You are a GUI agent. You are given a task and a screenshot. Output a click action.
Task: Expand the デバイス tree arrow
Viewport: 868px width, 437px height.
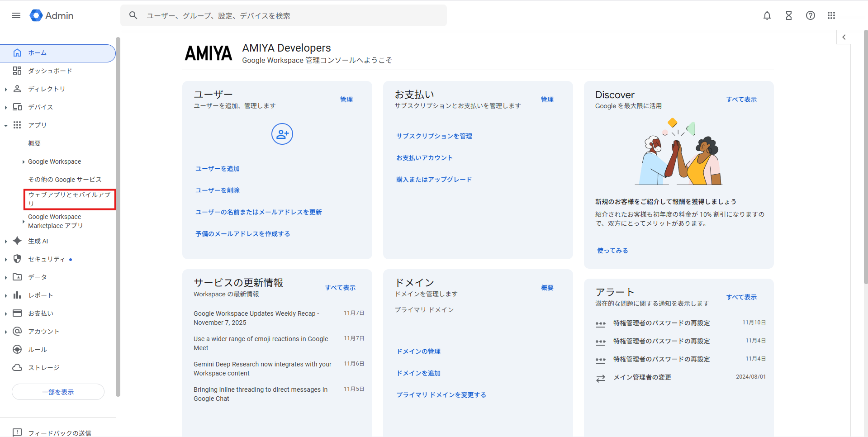coord(5,107)
